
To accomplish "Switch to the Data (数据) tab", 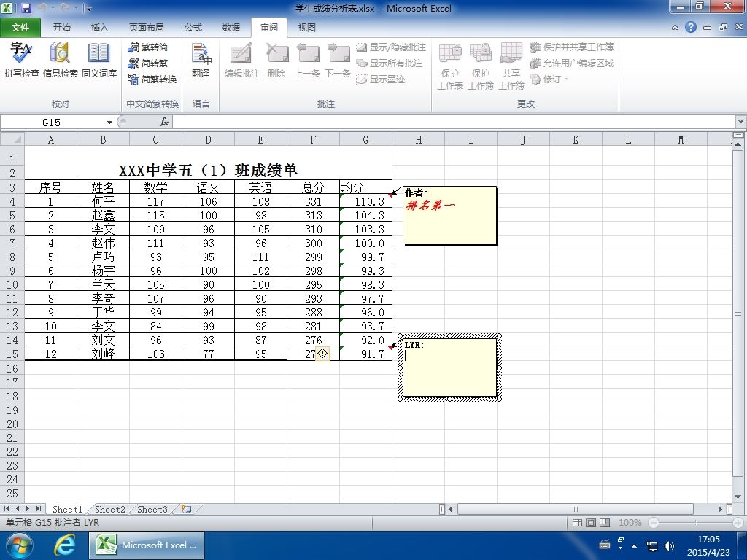I will coord(231,28).
